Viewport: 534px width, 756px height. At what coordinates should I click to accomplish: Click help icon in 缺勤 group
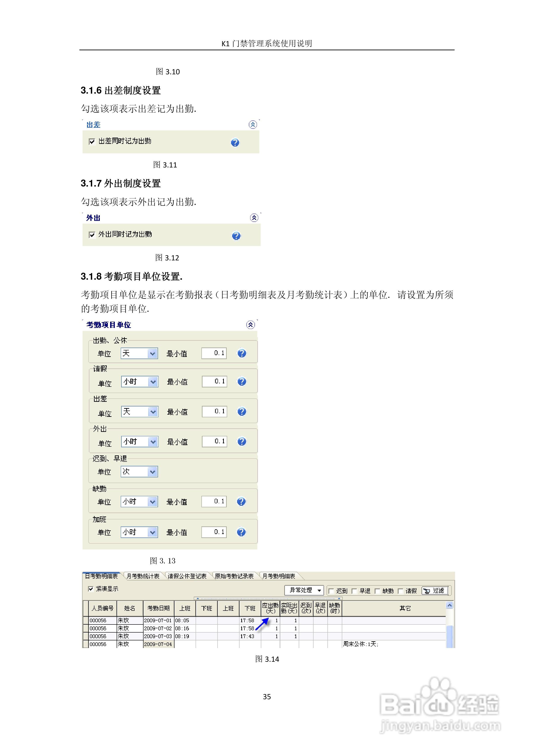coord(241,501)
